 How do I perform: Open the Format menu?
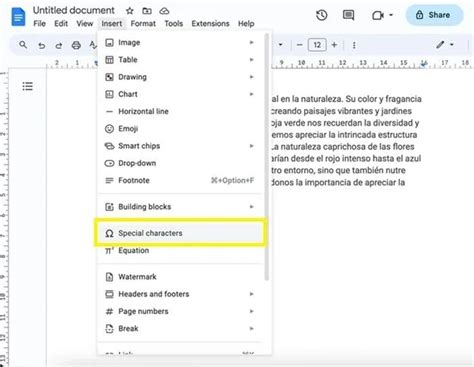click(143, 24)
